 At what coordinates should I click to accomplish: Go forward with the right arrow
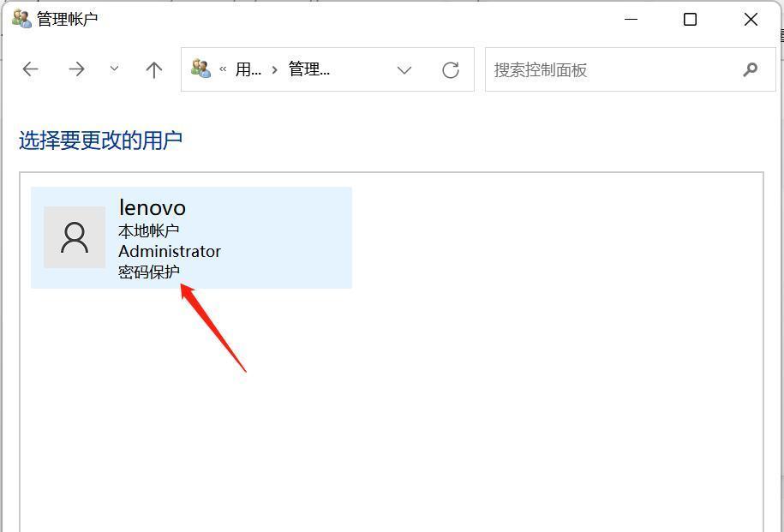point(76,69)
